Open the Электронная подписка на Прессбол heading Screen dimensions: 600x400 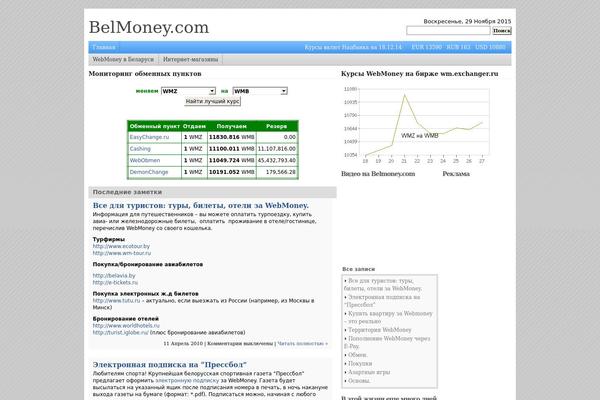170,364
